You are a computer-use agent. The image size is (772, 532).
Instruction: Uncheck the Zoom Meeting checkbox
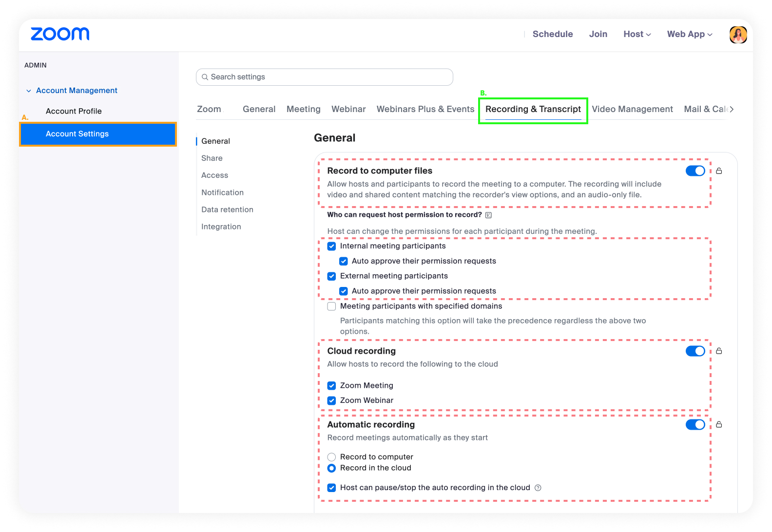coord(331,386)
